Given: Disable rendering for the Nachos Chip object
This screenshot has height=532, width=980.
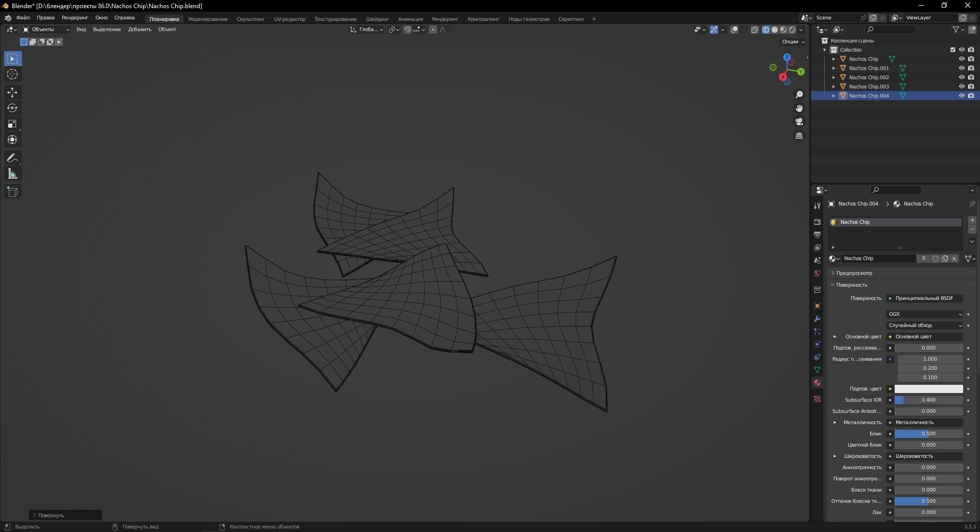Looking at the screenshot, I should coord(971,59).
